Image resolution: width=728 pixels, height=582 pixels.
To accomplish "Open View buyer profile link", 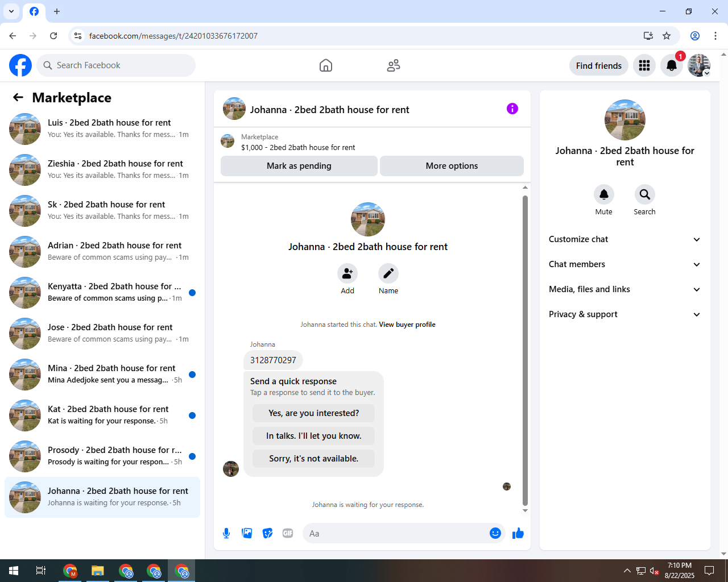I will coord(407,325).
